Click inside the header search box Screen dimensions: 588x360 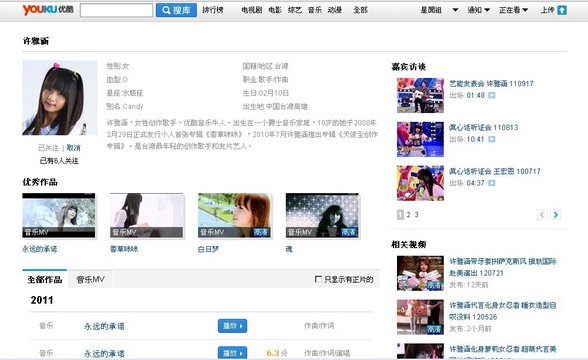[x=116, y=10]
